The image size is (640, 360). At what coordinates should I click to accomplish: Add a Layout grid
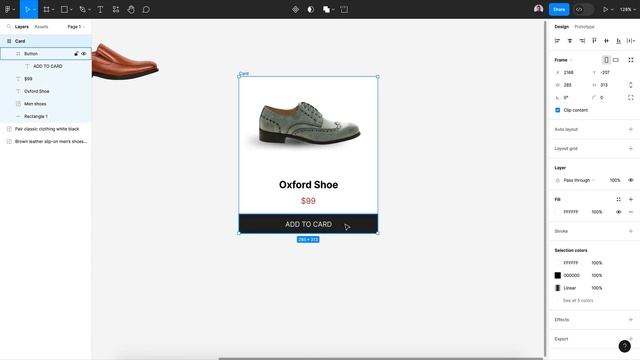(x=631, y=148)
